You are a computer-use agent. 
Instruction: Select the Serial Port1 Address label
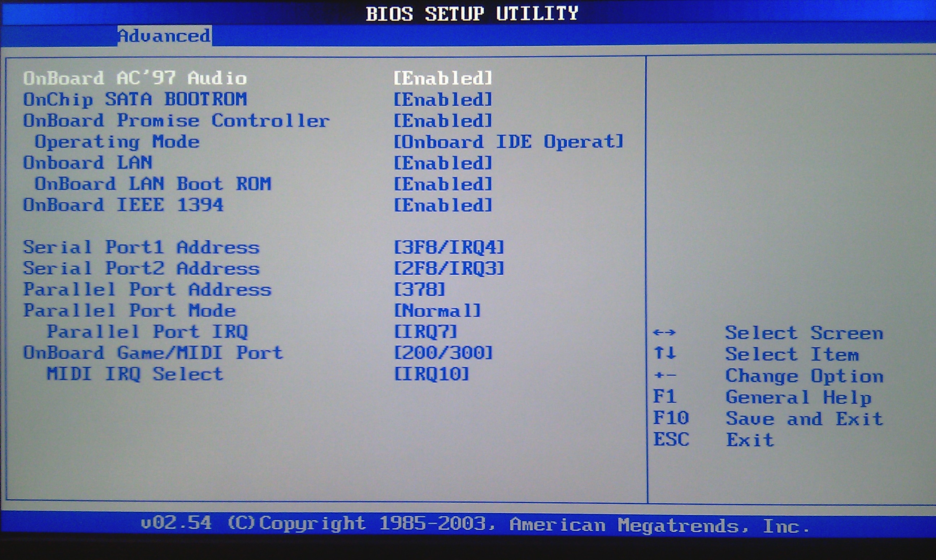141,248
